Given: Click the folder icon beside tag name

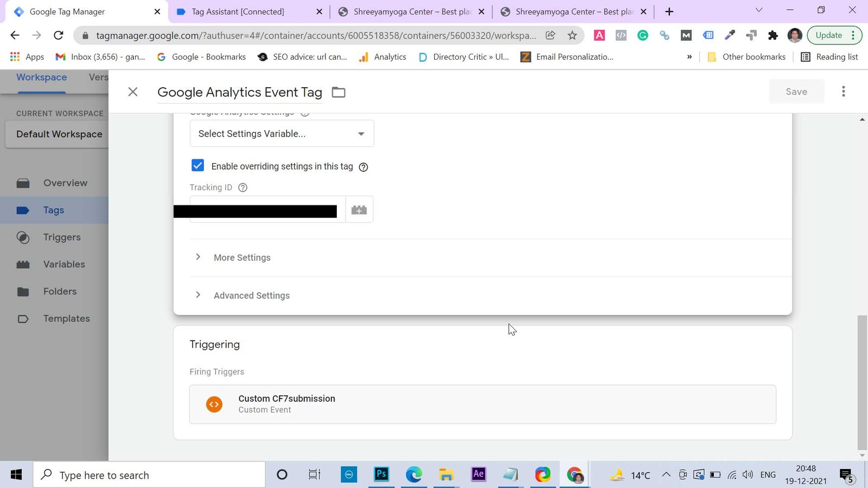Looking at the screenshot, I should [x=339, y=92].
